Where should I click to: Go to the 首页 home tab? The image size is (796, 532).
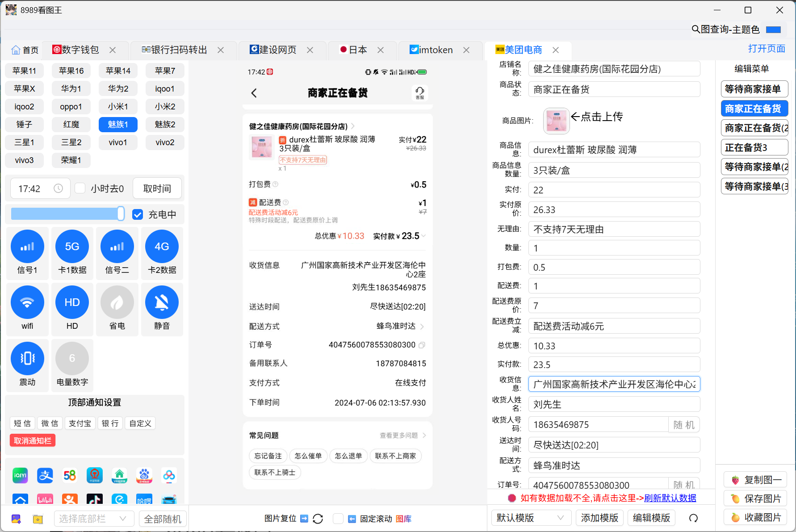(25, 50)
